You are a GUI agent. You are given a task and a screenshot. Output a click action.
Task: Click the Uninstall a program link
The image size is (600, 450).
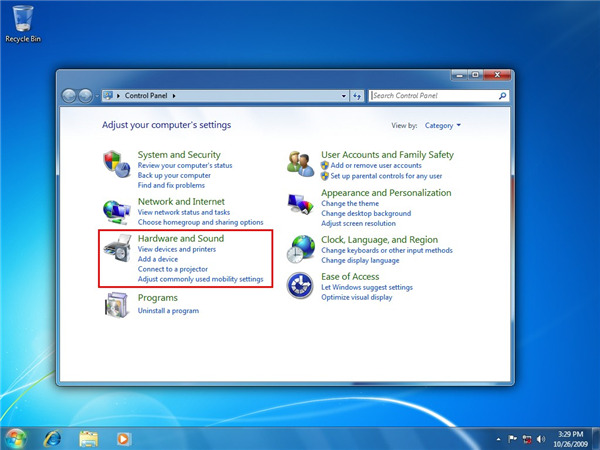tap(168, 311)
